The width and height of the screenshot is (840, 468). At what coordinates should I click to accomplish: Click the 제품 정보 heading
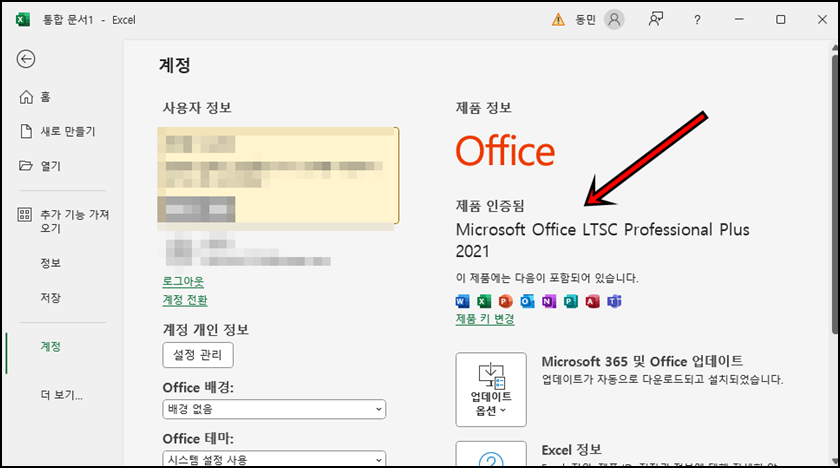coord(484,108)
